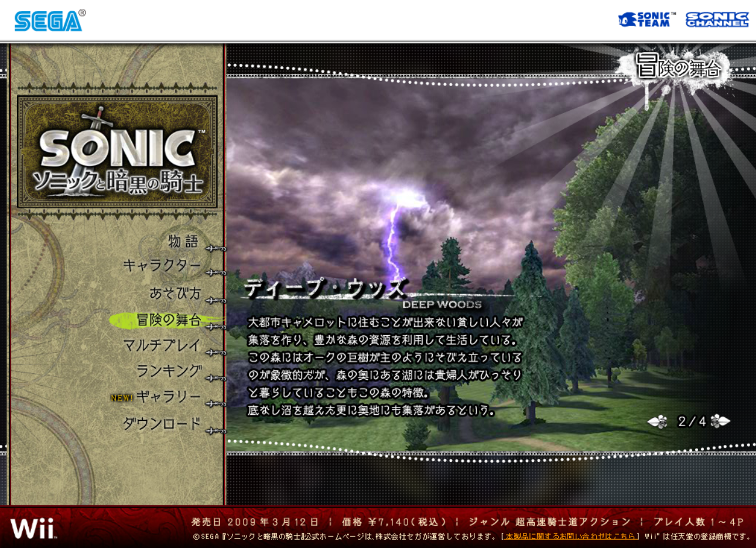Open the SEGA logo link
Screen dimensions: 756x548
(x=49, y=21)
